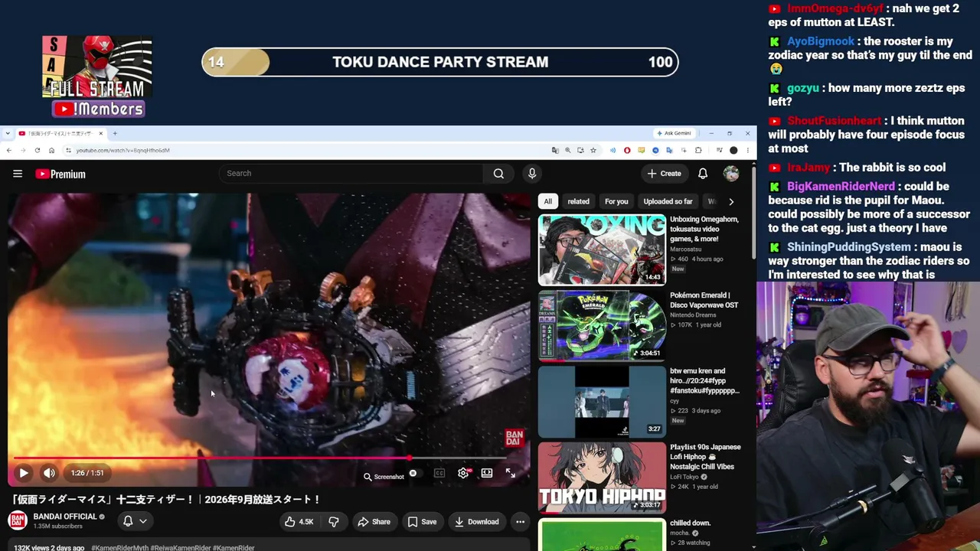
Task: Click the video title text
Action: (166, 499)
